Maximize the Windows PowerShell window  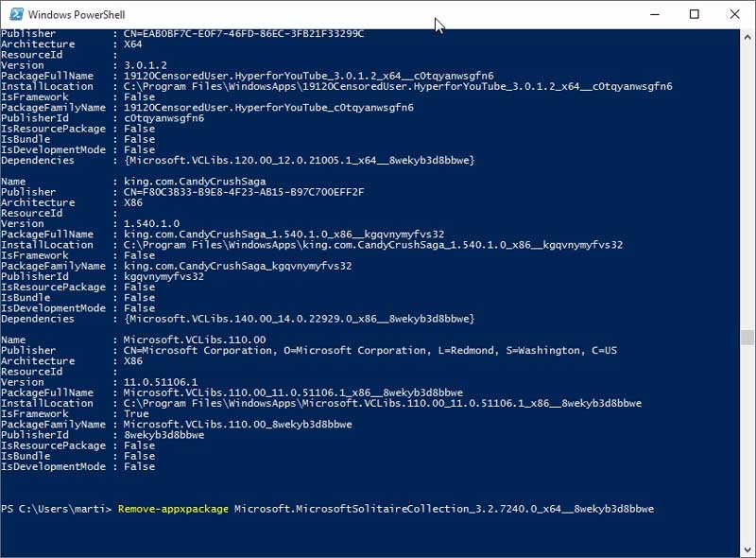[x=695, y=14]
